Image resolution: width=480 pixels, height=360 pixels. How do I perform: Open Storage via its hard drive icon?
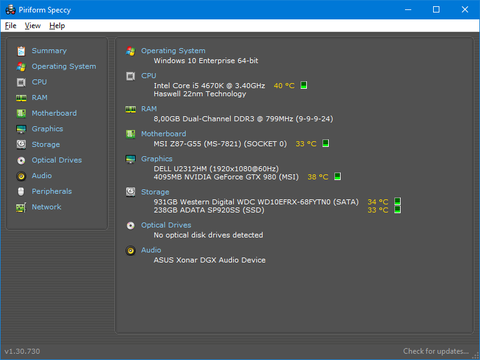tap(21, 144)
